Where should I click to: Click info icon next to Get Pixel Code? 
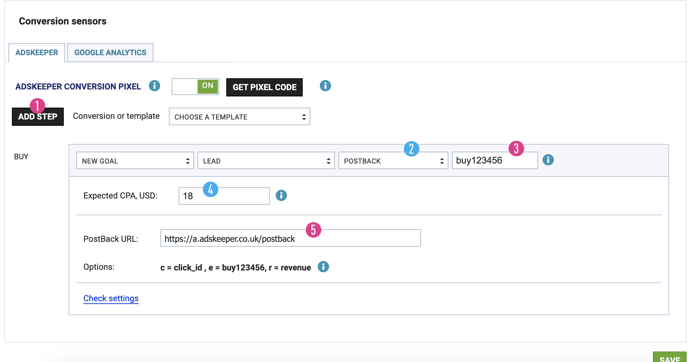[x=325, y=86]
